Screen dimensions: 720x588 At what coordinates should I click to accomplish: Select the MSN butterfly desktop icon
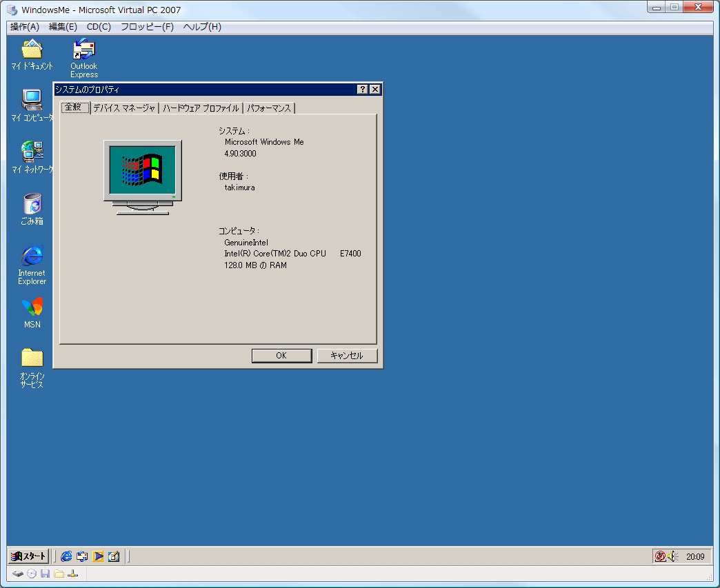point(32,312)
